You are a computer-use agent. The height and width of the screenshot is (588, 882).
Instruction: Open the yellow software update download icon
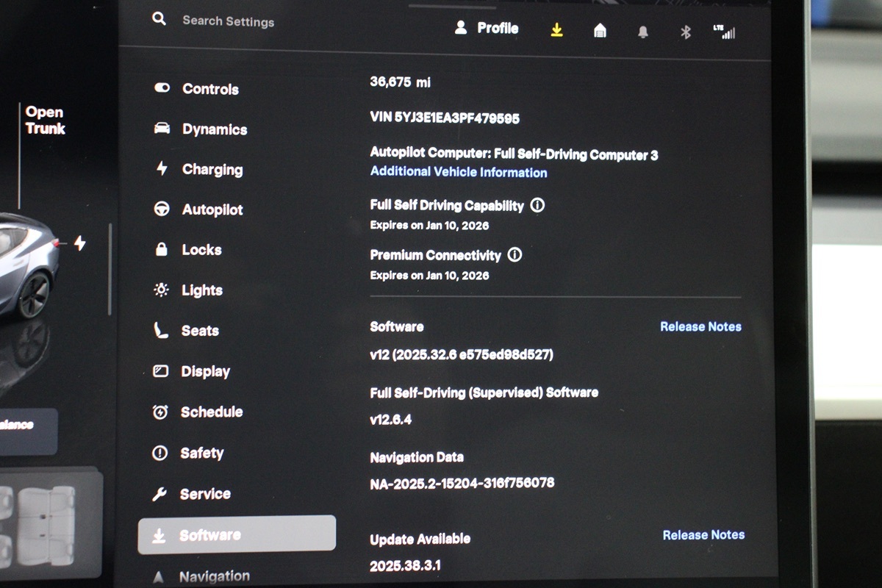556,32
